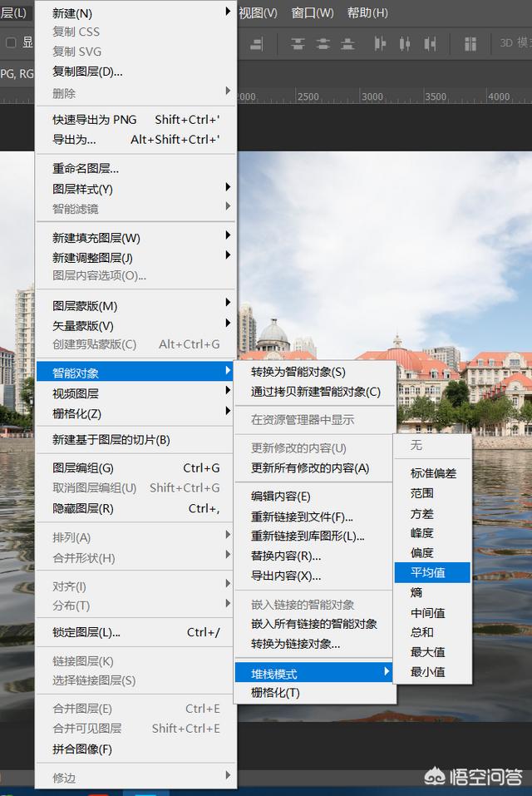Toggle the checkbox in the options bar
Screen dimensions: 532x796
click(11, 42)
